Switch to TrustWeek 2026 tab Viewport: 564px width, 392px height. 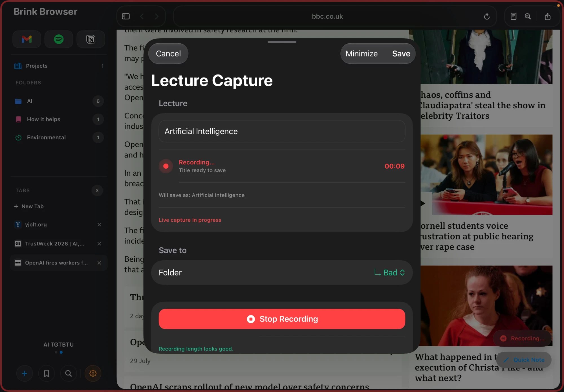click(59, 244)
